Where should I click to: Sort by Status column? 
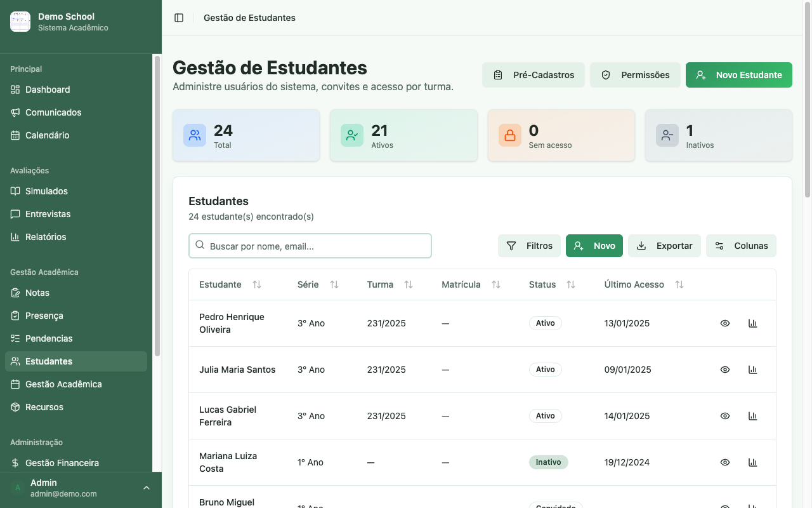(x=571, y=284)
